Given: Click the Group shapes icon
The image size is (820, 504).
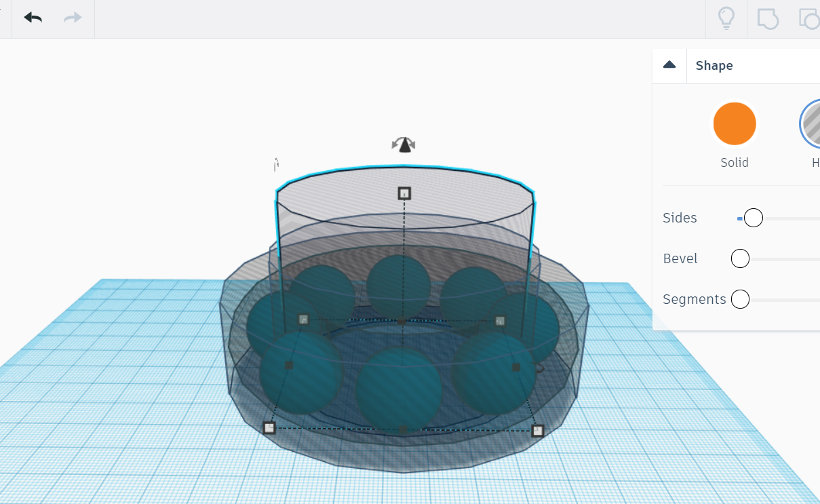Looking at the screenshot, I should pos(767,18).
